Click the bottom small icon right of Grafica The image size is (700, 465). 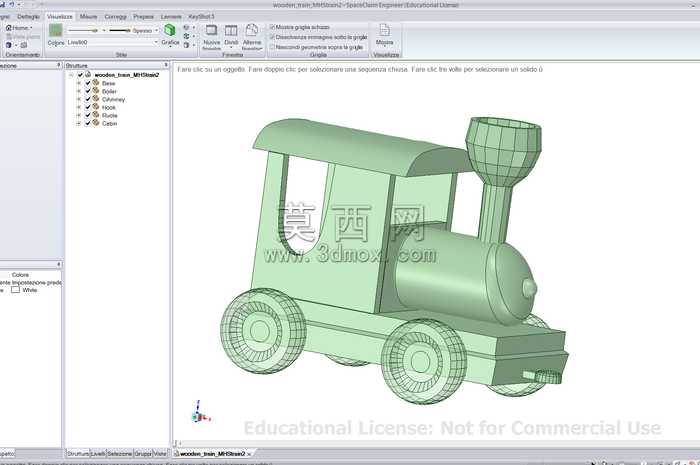(187, 45)
